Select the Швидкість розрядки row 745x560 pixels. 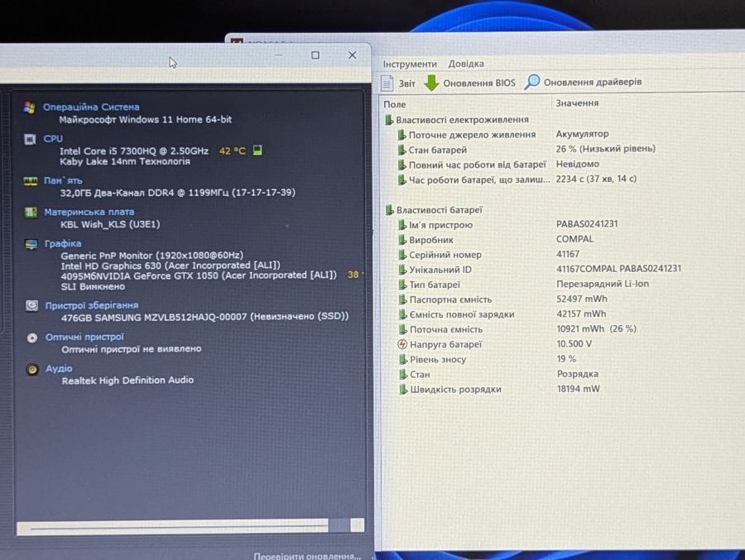click(500, 389)
